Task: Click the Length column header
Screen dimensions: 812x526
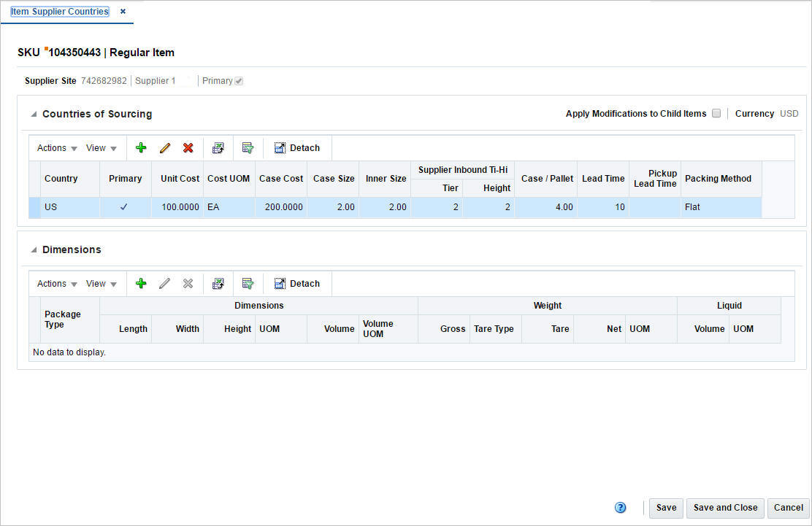Action: pos(126,329)
